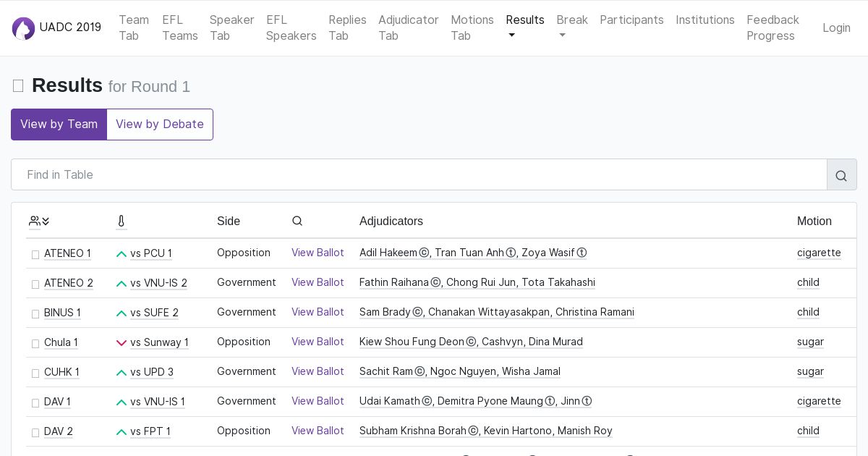Click the green win arrow for DAV 2
868x456 pixels.
point(122,432)
